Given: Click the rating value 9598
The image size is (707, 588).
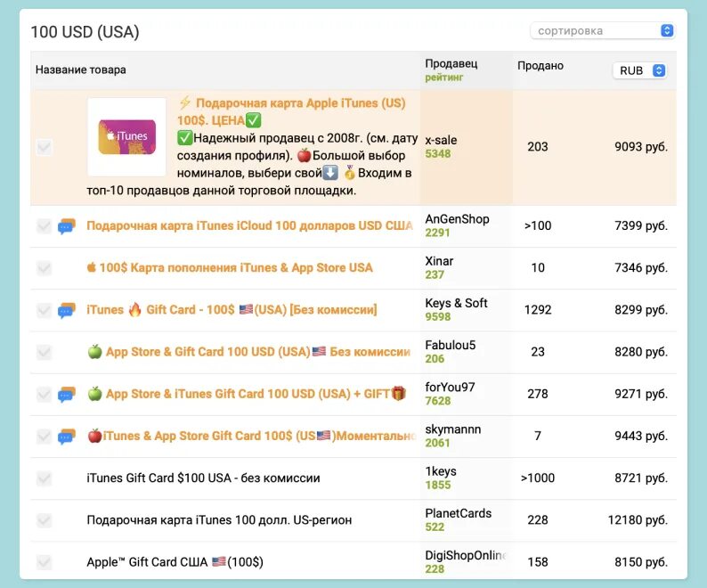Looking at the screenshot, I should 438,317.
